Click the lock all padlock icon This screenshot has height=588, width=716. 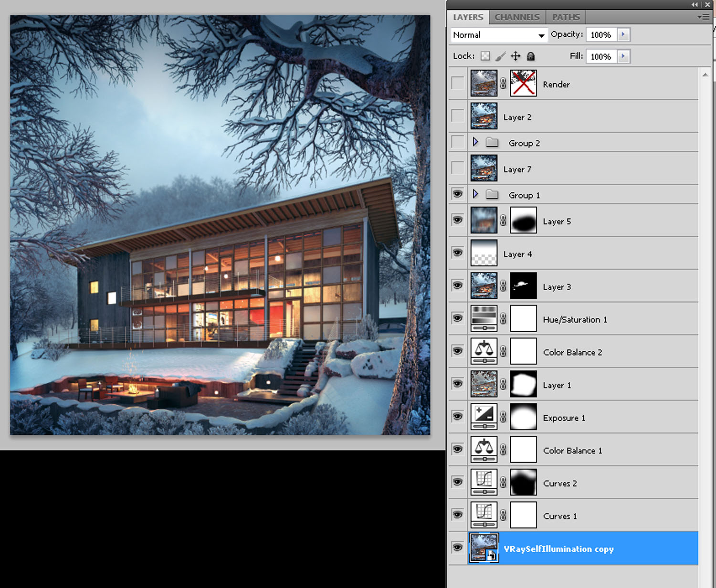530,56
